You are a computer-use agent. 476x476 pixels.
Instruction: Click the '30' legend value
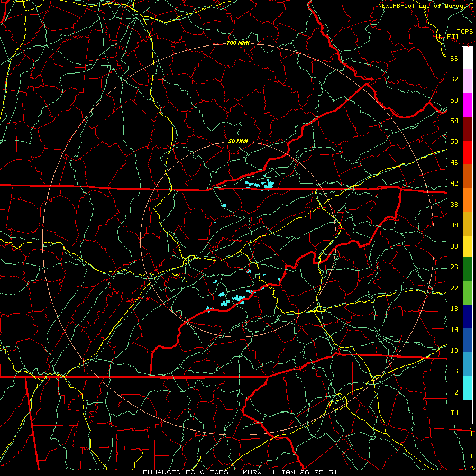click(x=454, y=246)
